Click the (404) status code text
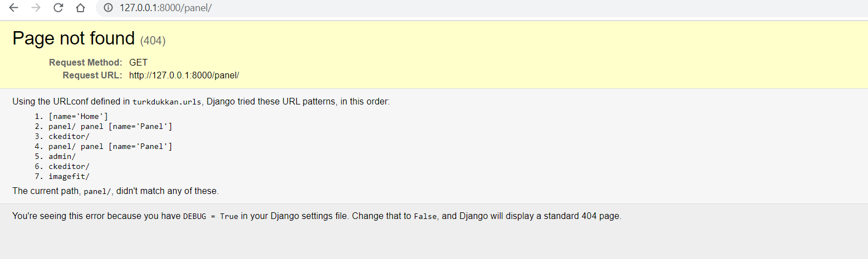The height and width of the screenshot is (259, 868). pos(153,40)
